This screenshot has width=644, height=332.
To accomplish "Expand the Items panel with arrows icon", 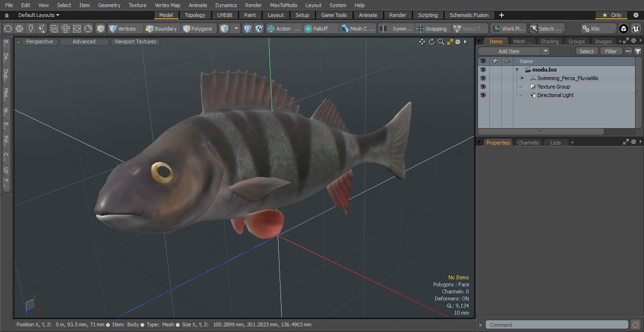I will [627, 41].
